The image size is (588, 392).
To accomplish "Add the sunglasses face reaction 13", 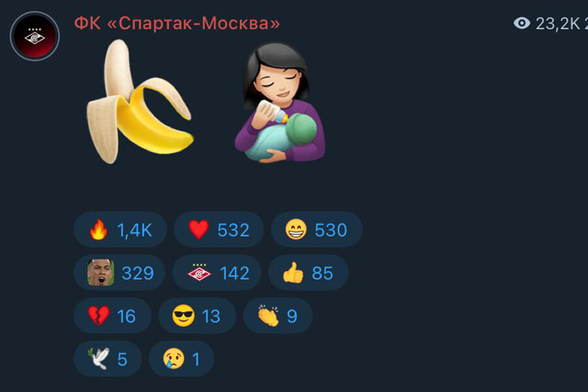I will click(x=197, y=316).
